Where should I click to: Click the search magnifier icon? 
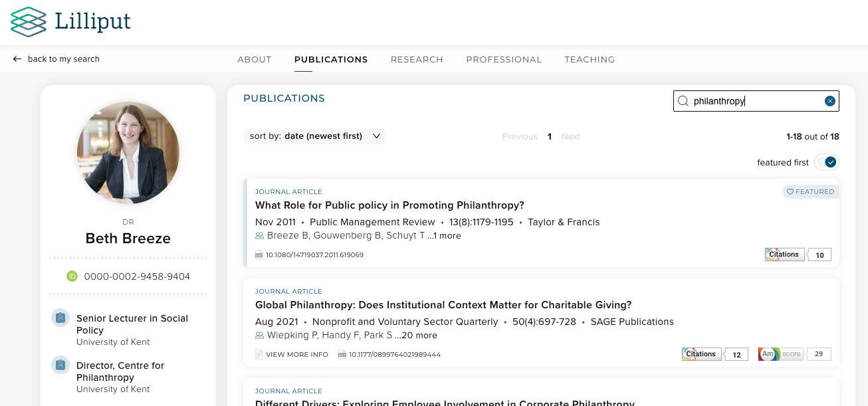(x=683, y=101)
